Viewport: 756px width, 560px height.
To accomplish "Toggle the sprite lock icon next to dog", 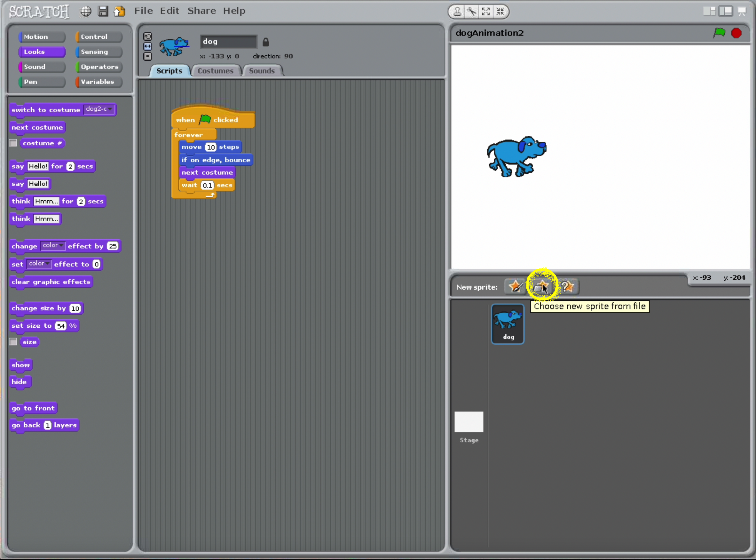I will [x=265, y=42].
